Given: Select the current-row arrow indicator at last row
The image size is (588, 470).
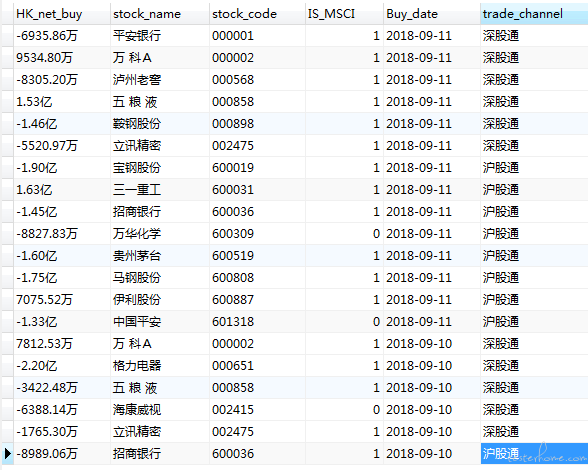Looking at the screenshot, I should (8, 453).
